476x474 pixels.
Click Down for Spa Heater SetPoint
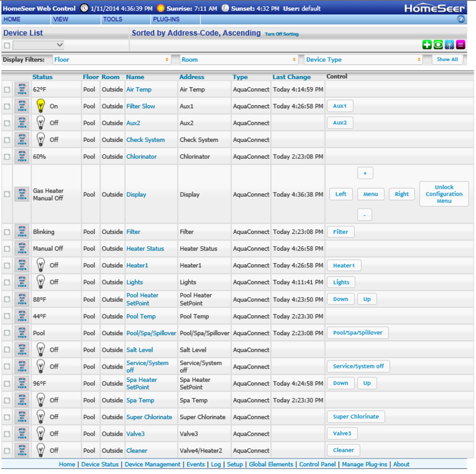pyautogui.click(x=340, y=383)
